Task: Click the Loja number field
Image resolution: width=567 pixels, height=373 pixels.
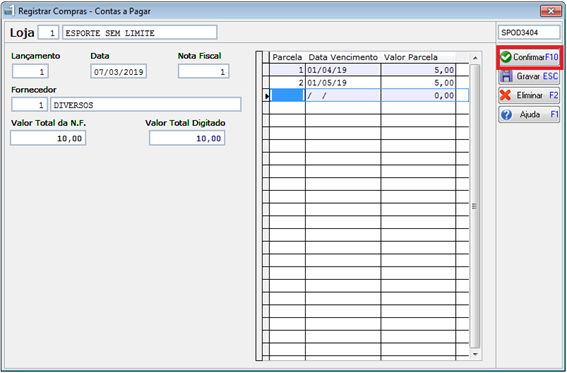Action: (x=48, y=33)
